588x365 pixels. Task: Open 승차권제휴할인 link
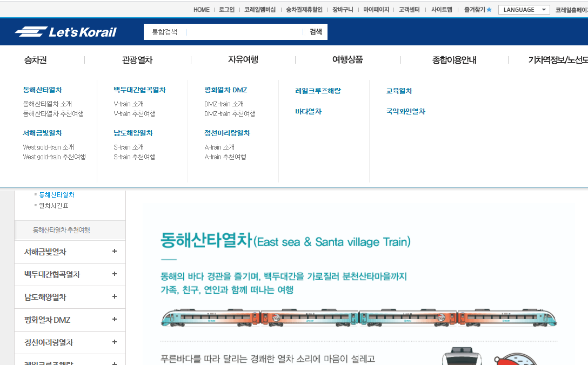tap(304, 10)
